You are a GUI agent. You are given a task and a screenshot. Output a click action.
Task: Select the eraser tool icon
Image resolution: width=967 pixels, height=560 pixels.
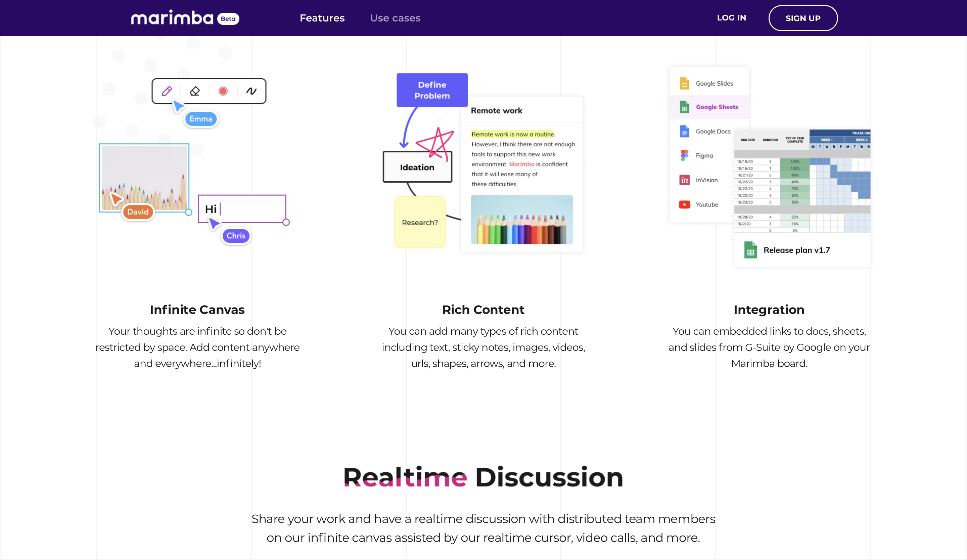(x=194, y=91)
